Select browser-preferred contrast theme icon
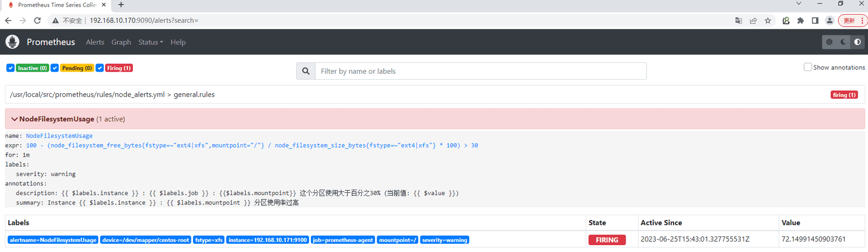The image size is (868, 252). (x=857, y=42)
